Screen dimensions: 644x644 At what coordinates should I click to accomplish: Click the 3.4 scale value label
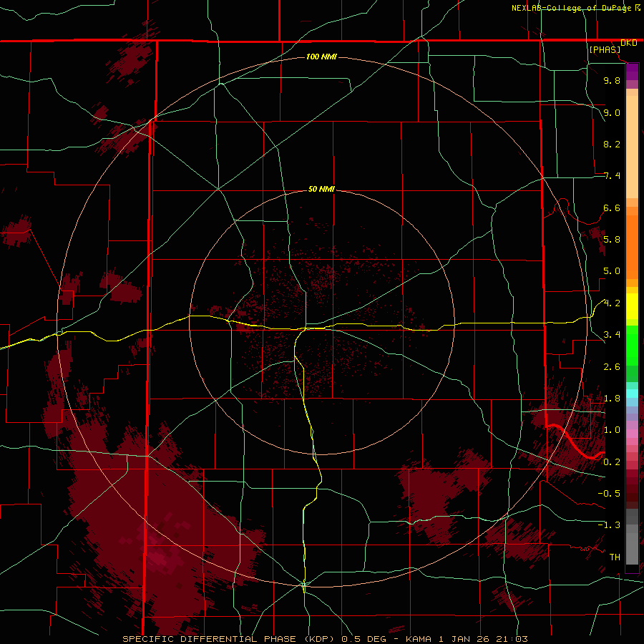[612, 334]
